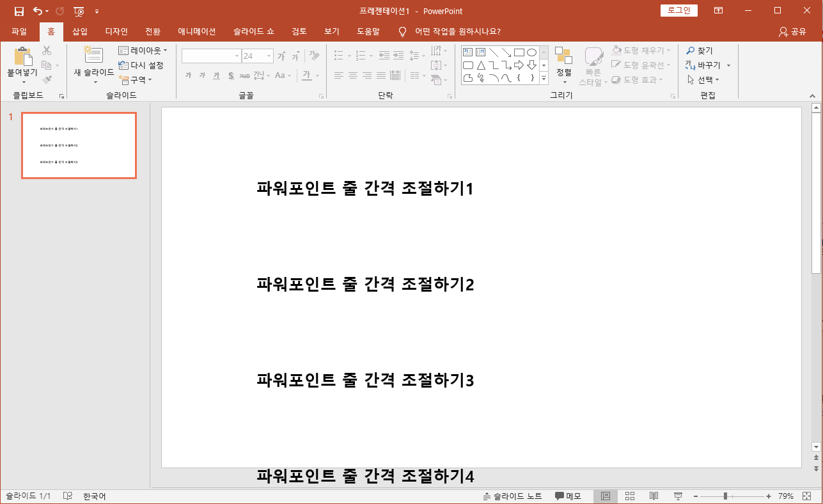Switch to the Slide Show (슬라이드 쇼) tab
The image size is (823, 504).
(254, 31)
